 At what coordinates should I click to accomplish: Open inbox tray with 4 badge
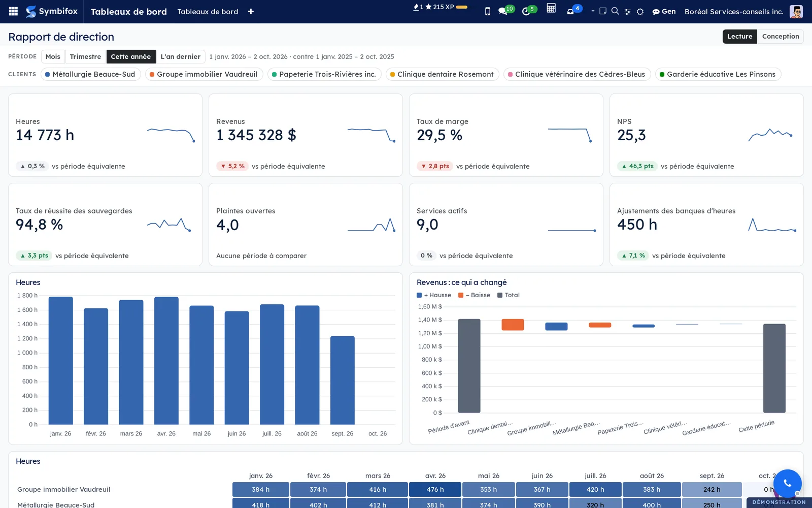574,11
